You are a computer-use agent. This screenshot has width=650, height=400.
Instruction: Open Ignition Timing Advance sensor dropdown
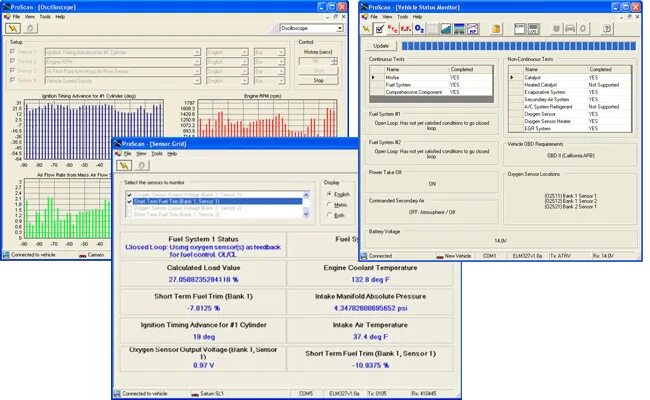click(197, 53)
